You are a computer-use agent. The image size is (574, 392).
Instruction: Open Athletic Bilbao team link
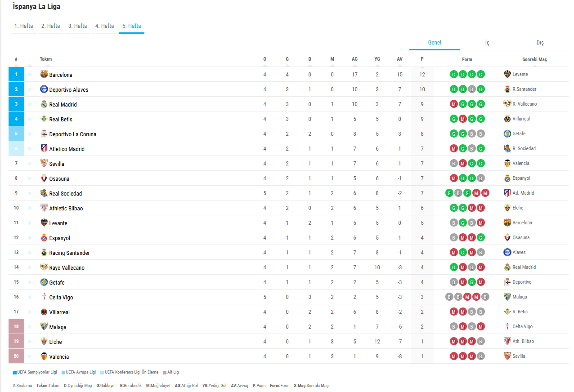pyautogui.click(x=66, y=208)
